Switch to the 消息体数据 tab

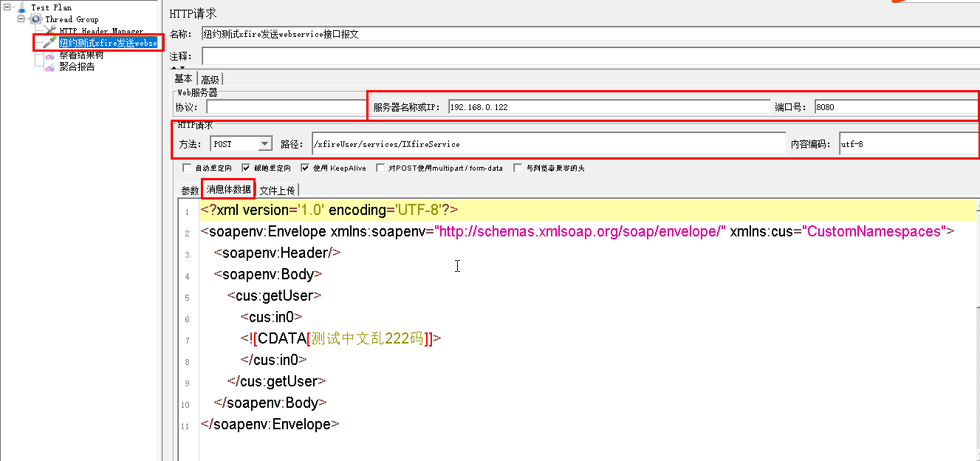228,189
